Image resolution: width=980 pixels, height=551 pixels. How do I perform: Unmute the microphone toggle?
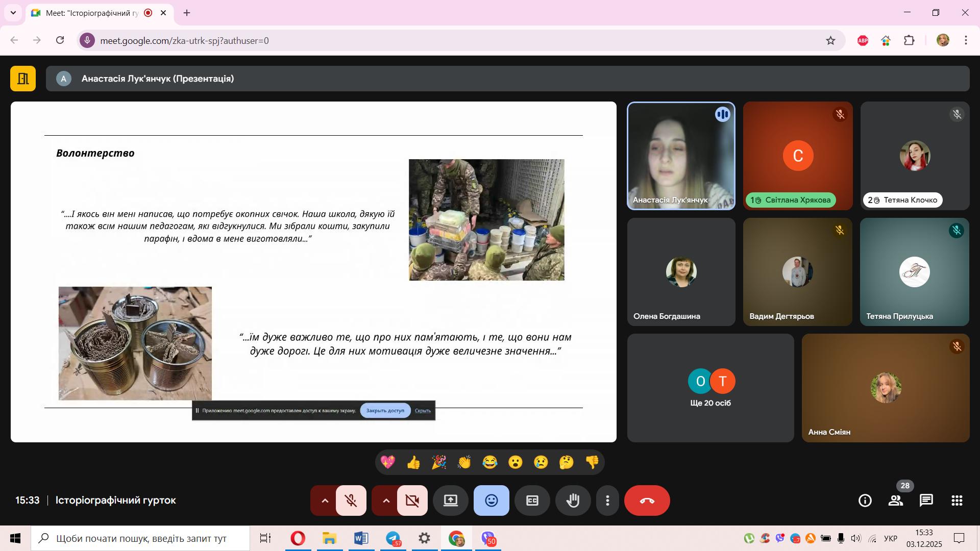(x=351, y=500)
